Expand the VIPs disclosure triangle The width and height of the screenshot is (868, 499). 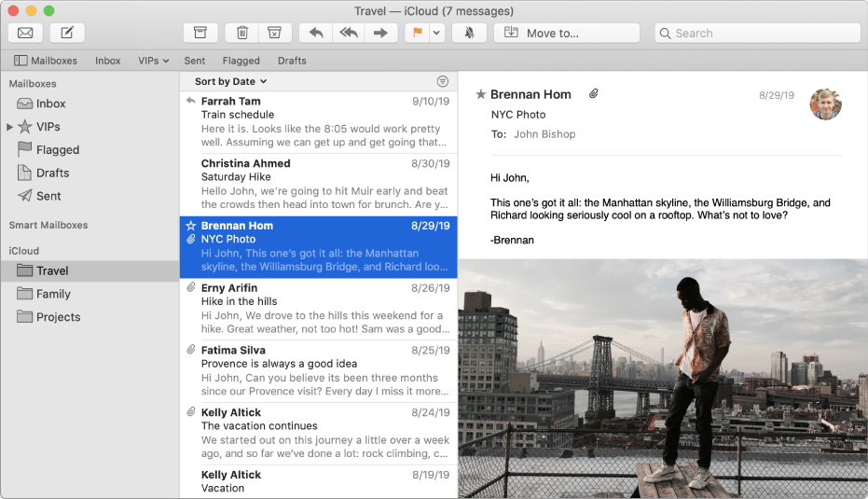point(9,127)
